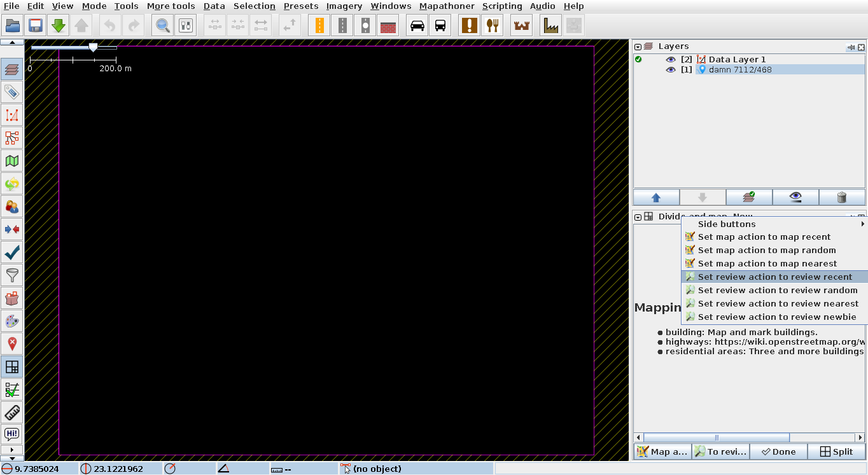
Task: Toggle Layers dialog in left sidebar
Action: point(11,69)
